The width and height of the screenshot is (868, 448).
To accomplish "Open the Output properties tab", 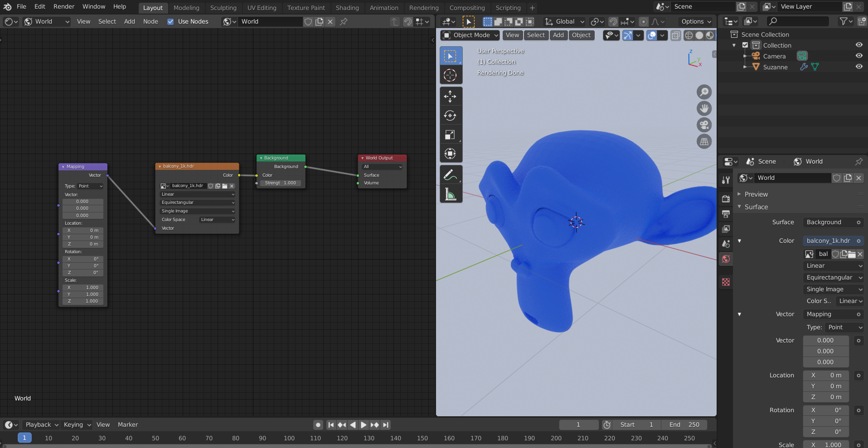I will (726, 214).
